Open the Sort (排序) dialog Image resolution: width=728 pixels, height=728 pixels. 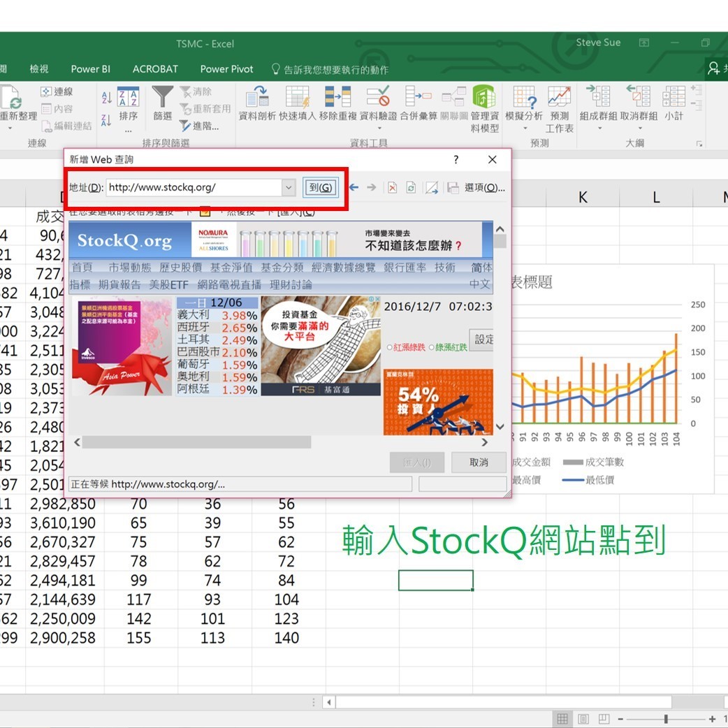tap(128, 104)
